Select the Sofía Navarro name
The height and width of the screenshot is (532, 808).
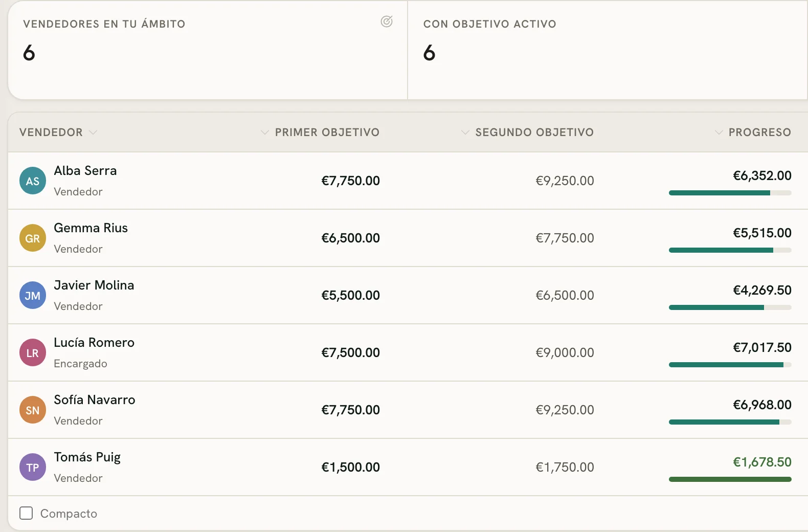tap(95, 400)
